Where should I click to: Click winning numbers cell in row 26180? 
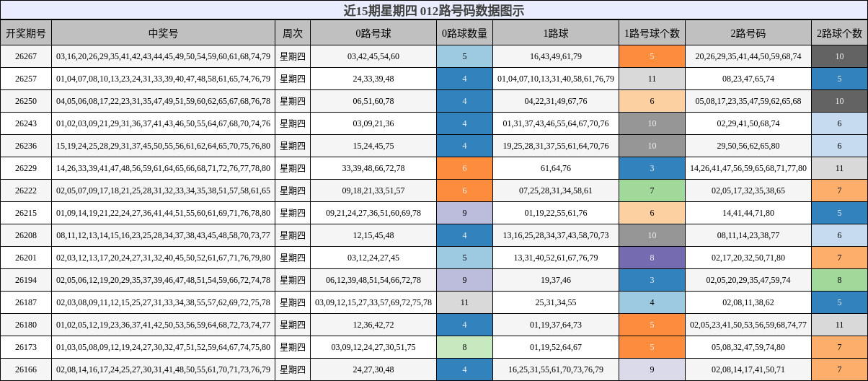(164, 325)
